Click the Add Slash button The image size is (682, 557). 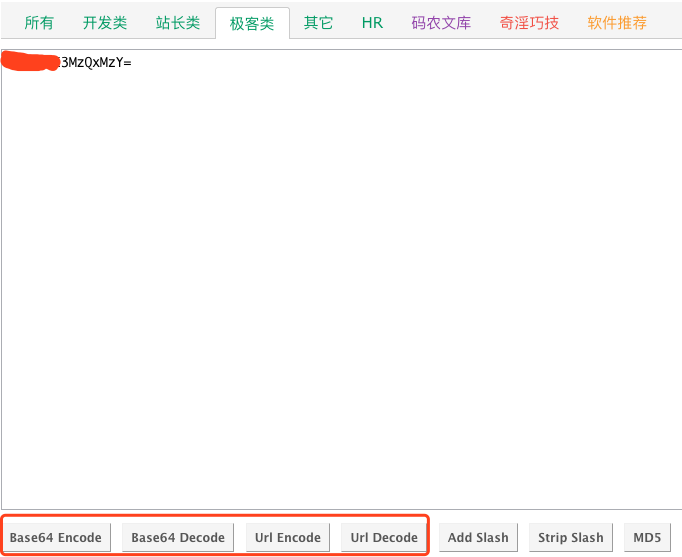point(478,537)
